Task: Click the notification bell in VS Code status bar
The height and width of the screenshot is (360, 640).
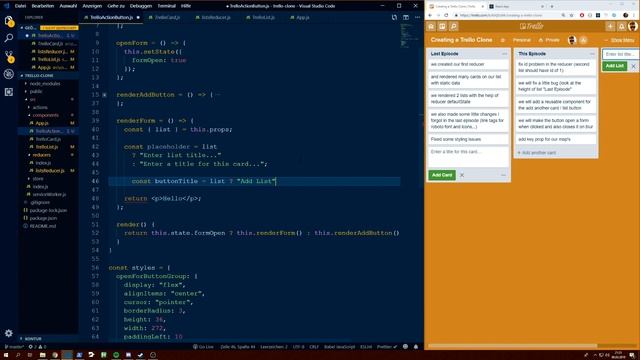Action: (x=416, y=347)
